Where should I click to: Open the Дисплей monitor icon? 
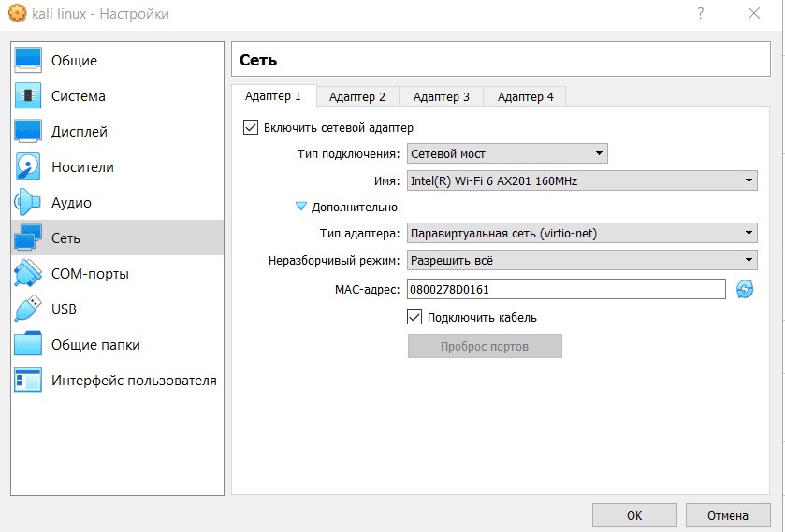[28, 132]
